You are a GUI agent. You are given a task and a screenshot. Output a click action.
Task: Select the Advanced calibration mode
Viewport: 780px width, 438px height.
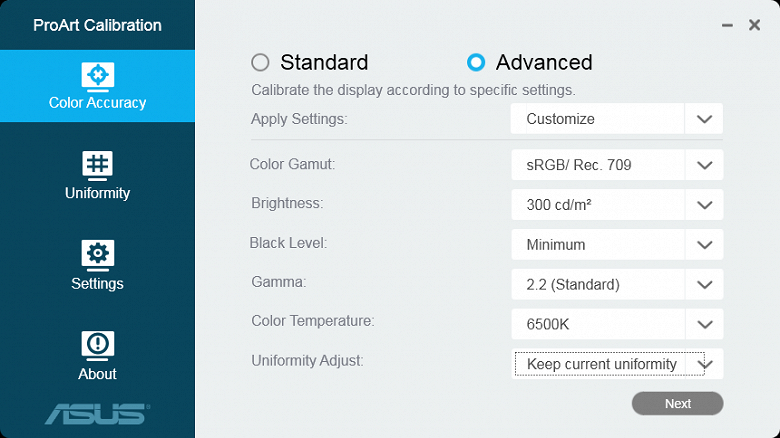tap(476, 63)
